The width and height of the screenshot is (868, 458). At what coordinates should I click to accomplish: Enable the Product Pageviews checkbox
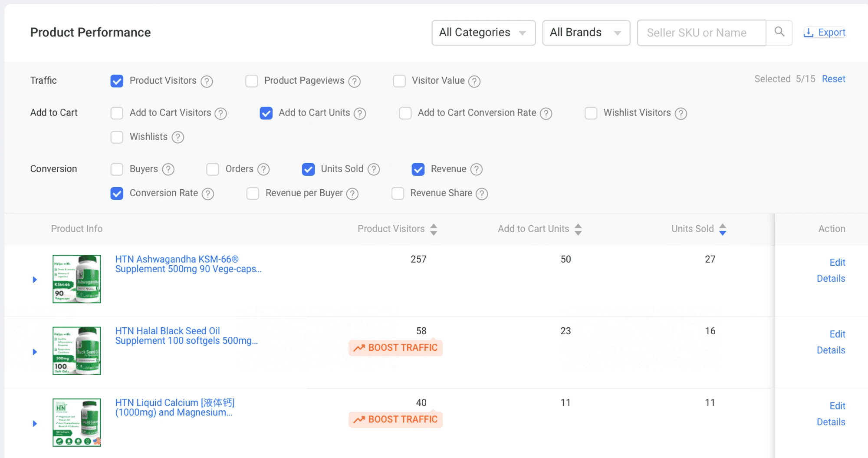(252, 81)
